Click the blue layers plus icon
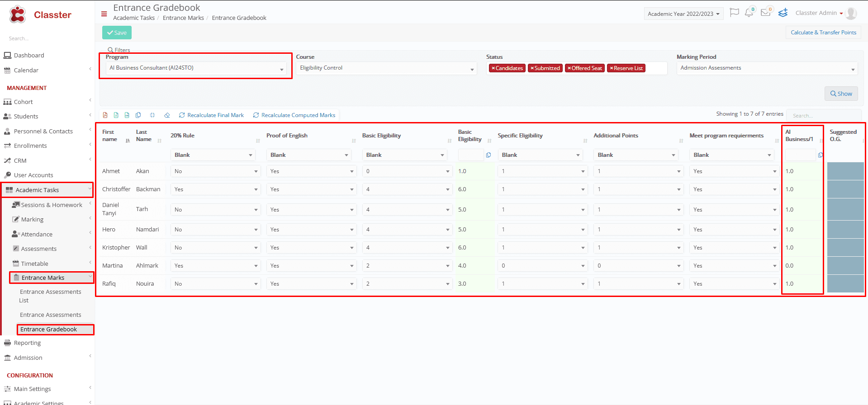This screenshot has height=405, width=868. [x=783, y=13]
